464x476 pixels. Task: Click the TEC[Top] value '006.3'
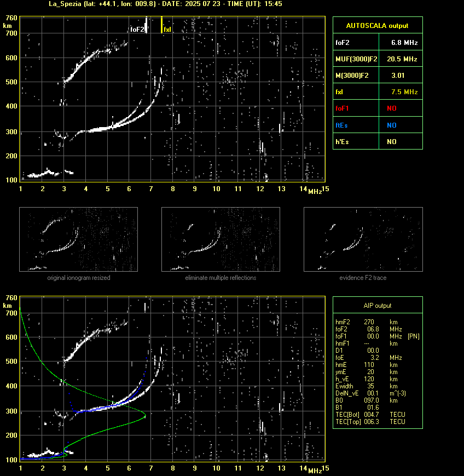[x=372, y=422]
